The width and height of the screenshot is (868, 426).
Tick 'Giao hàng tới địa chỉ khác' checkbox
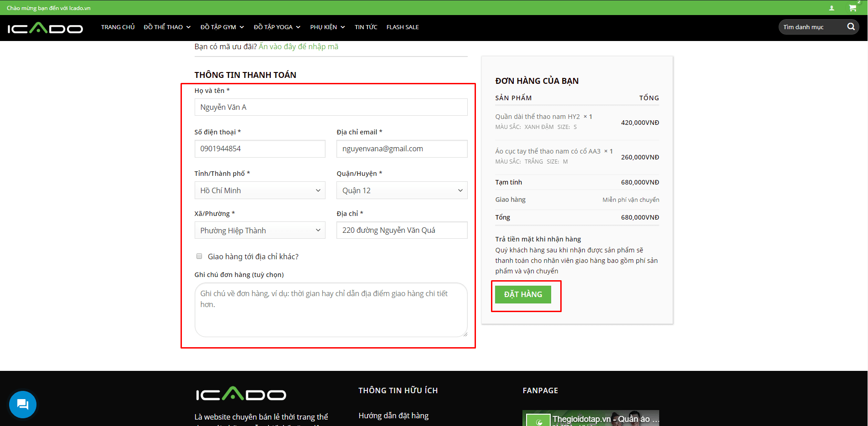tap(199, 257)
